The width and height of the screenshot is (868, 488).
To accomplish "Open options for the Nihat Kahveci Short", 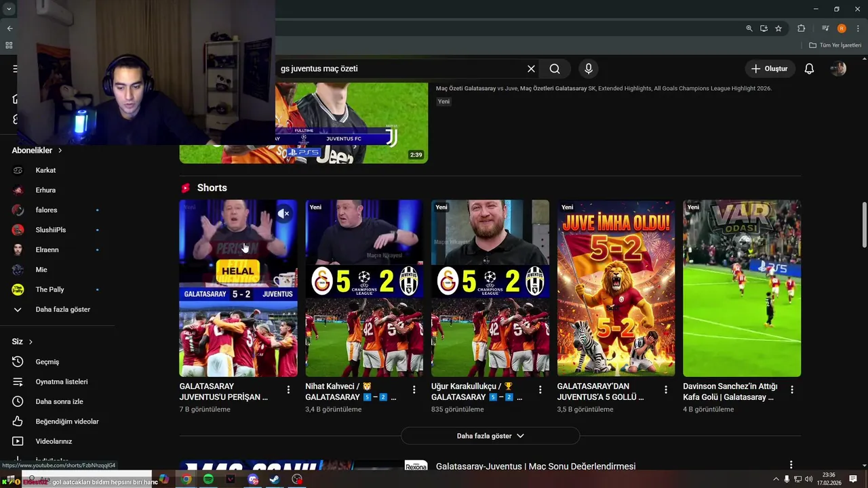I will [x=414, y=390].
